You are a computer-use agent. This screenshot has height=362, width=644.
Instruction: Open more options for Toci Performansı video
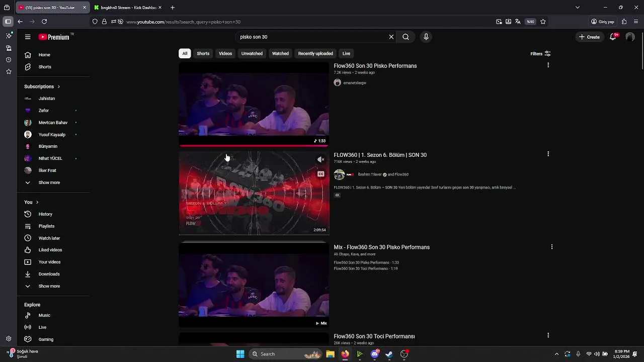pos(548,335)
